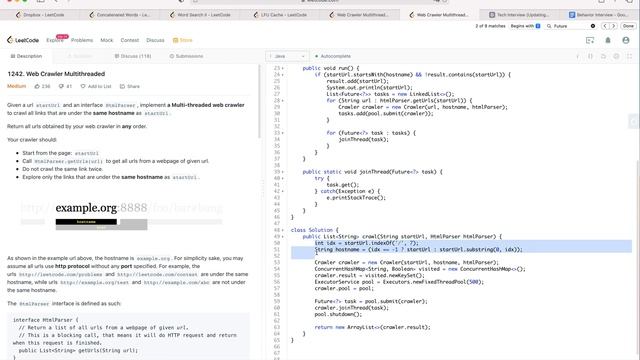
Task: Open the Problems menu item
Action: [82, 40]
